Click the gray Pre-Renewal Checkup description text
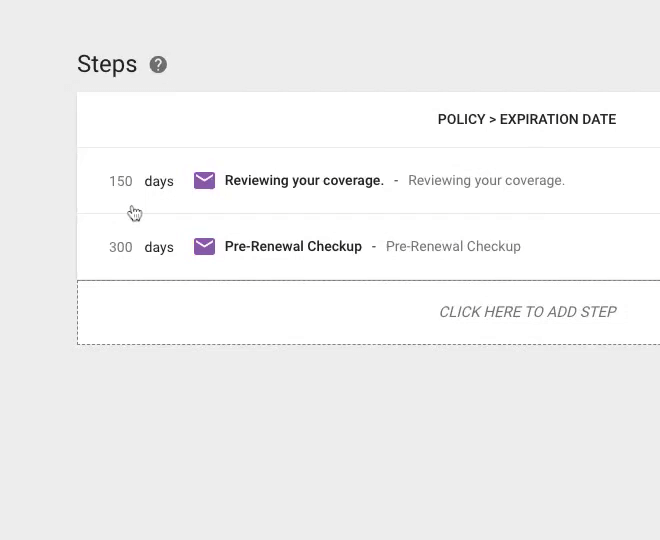Viewport: 660px width, 540px height. point(453,246)
